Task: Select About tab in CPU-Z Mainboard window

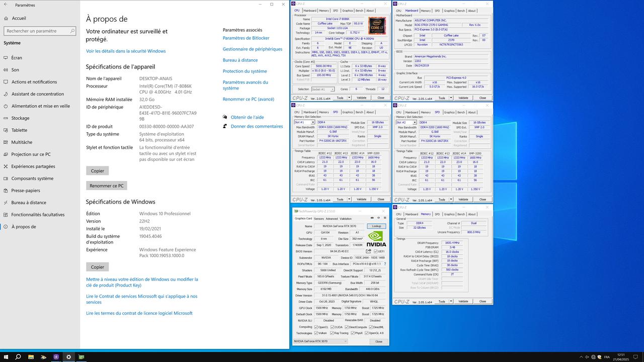Action: click(471, 11)
